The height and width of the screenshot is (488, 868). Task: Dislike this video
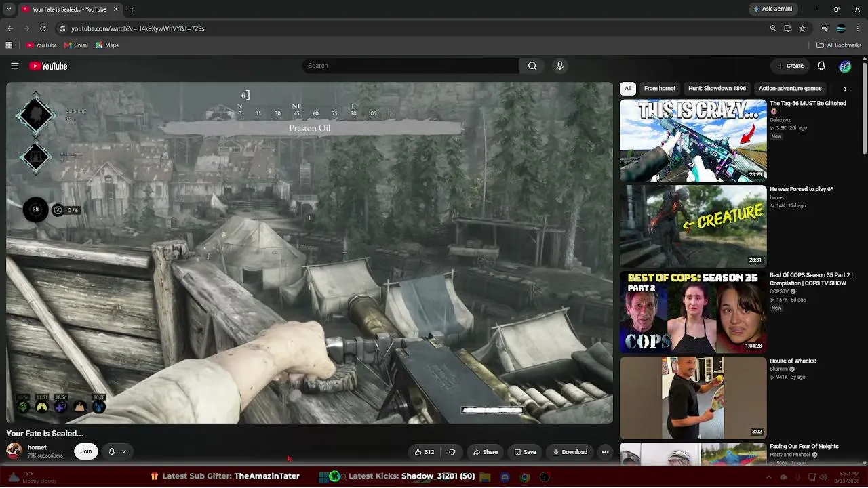coord(452,452)
